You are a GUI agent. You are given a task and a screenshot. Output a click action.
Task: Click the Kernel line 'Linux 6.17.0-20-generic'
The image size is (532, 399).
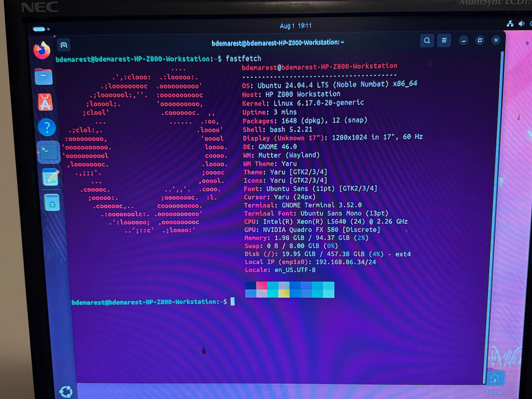point(303,103)
